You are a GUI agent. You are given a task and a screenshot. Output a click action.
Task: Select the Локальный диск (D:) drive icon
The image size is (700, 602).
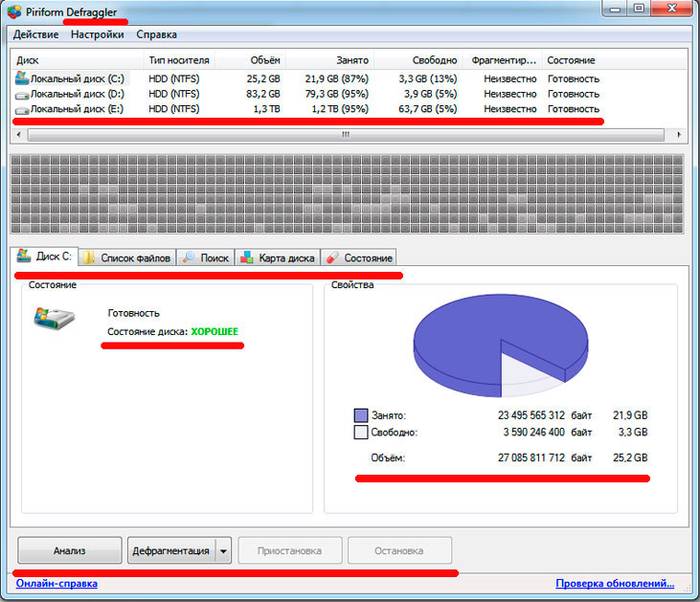click(x=21, y=93)
